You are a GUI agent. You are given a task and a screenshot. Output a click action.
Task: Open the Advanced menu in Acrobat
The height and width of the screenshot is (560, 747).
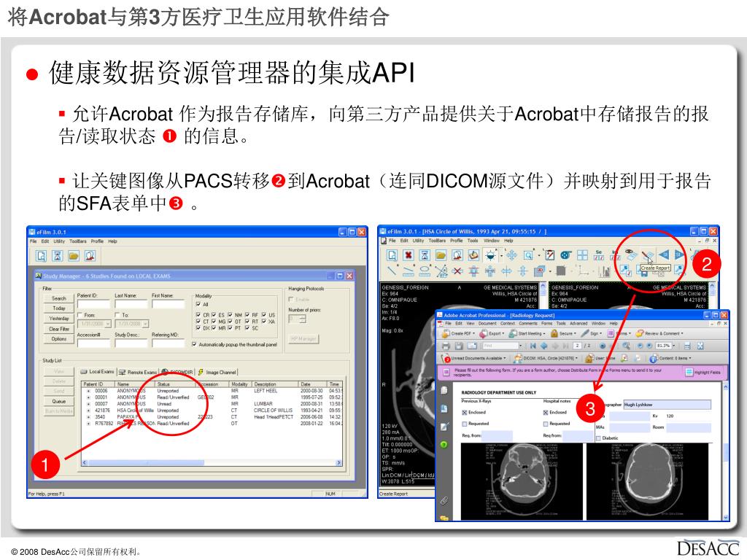pos(578,323)
